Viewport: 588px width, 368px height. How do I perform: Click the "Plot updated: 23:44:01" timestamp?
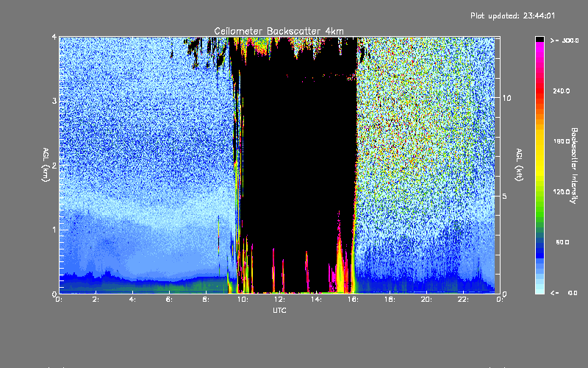512,15
